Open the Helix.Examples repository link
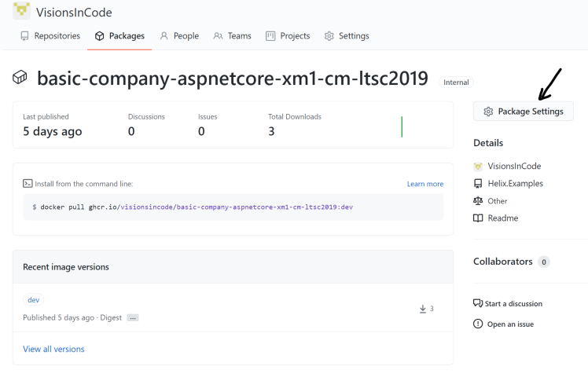Image resolution: width=588 pixels, height=377 pixels. click(515, 184)
